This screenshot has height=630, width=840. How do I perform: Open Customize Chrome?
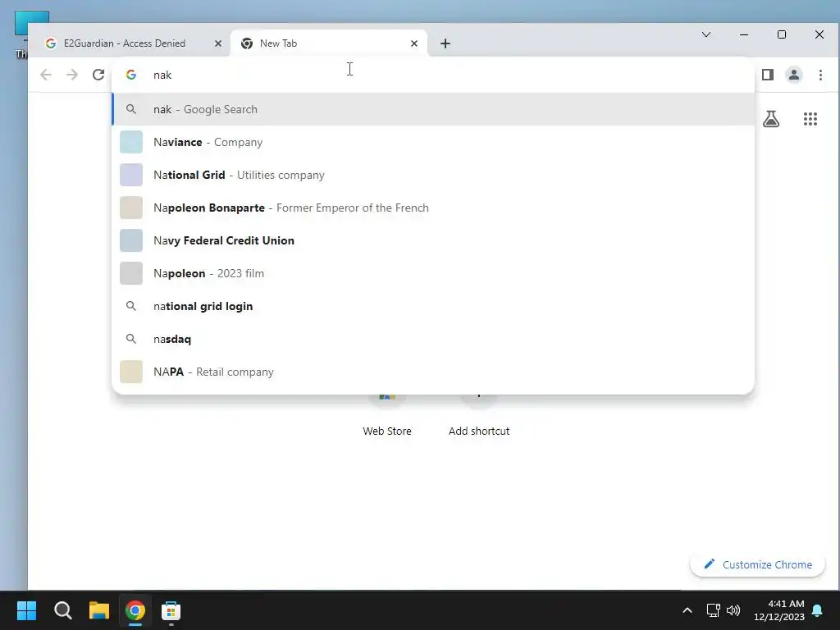757,564
